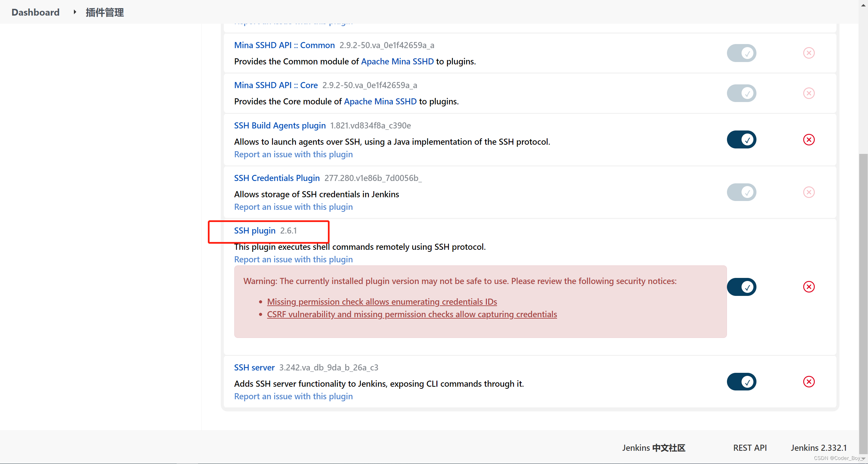The height and width of the screenshot is (464, 868).
Task: Click 'Allows storage of SSH credentials in Jenkins'
Action: (316, 194)
